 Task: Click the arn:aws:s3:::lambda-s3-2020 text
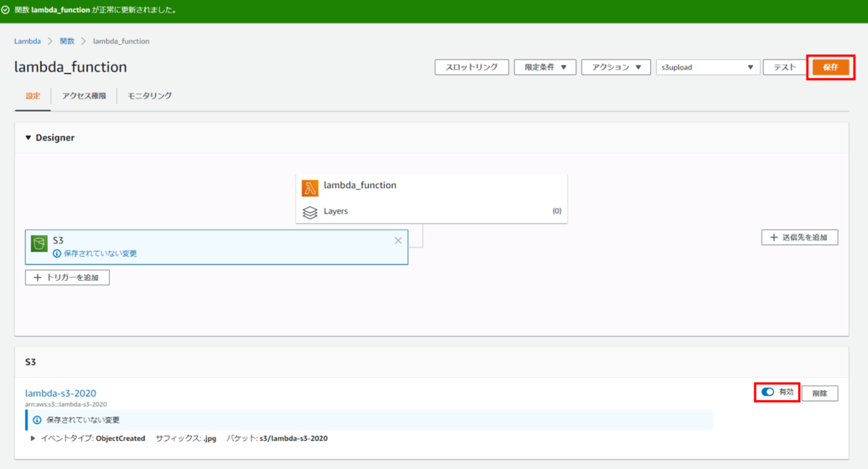click(x=66, y=404)
